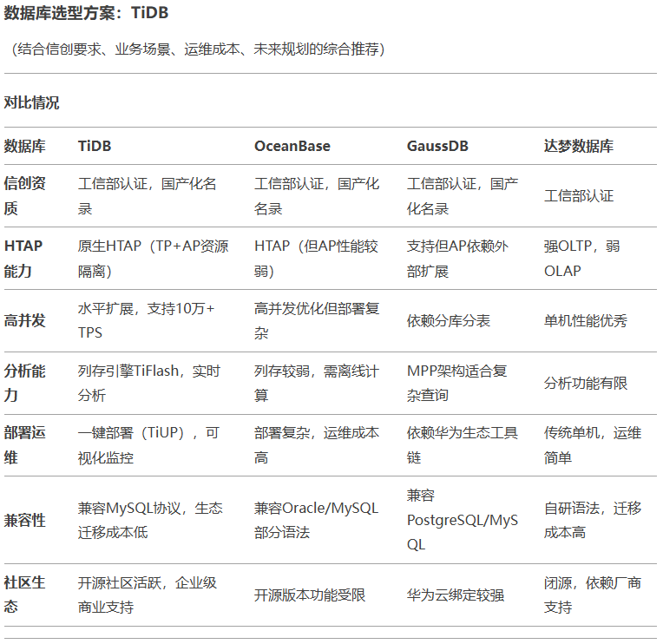Click the cell '高并发优化但部署复杂'
The height and width of the screenshot is (644, 663).
tap(317, 320)
